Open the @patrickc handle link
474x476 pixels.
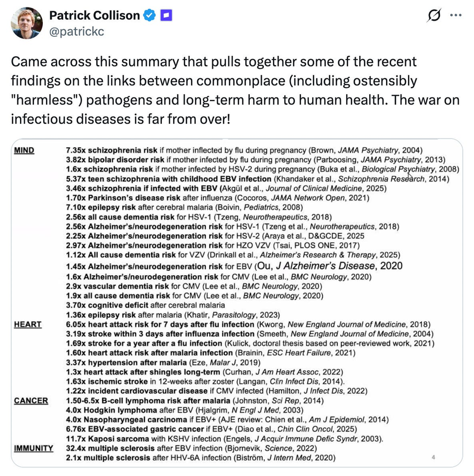(x=77, y=31)
